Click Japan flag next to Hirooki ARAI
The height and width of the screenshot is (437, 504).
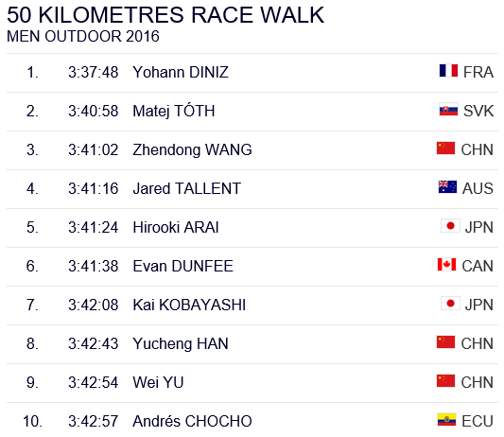pos(450,226)
